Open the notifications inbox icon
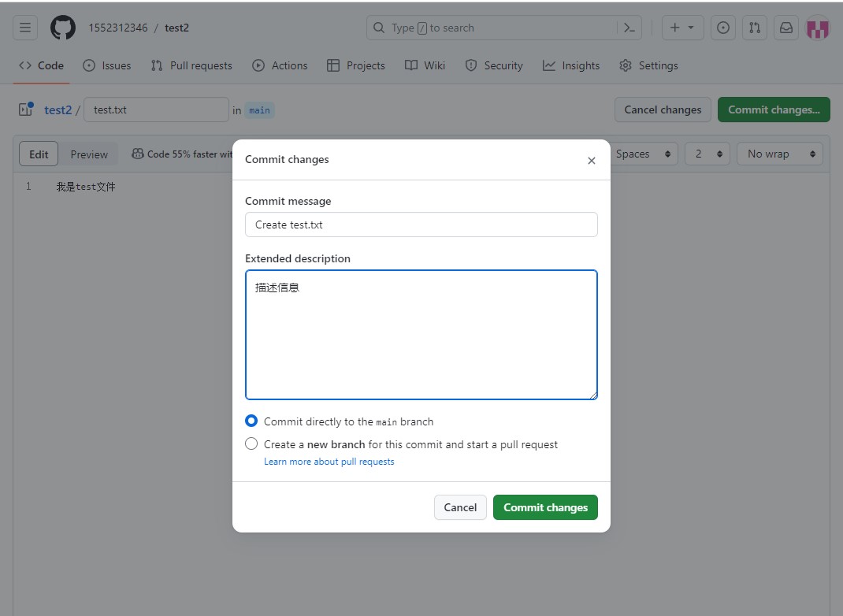 point(786,28)
